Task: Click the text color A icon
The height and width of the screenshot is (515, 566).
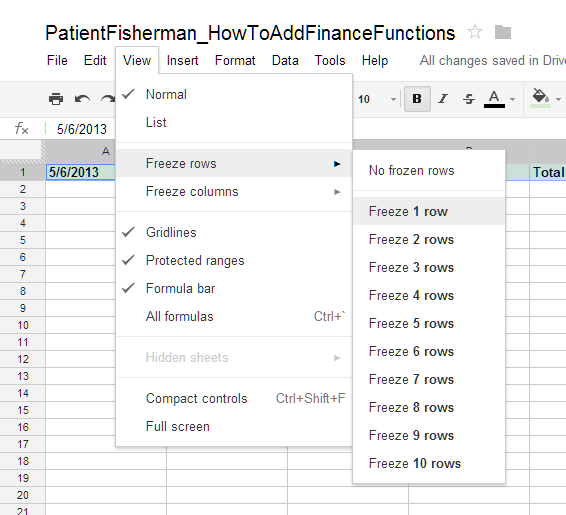Action: point(494,99)
